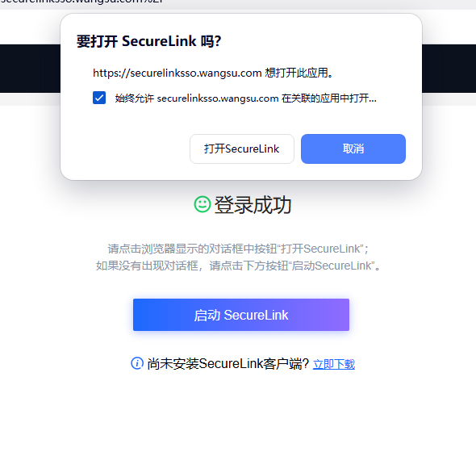Screen dimensions: 476x452
Task: Click the 打开SecureLink dialog button
Action: 242,149
